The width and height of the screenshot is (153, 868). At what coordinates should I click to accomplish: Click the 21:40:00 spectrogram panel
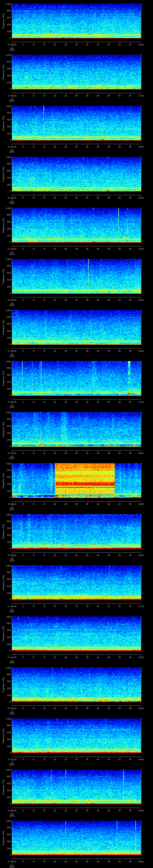(76, 583)
